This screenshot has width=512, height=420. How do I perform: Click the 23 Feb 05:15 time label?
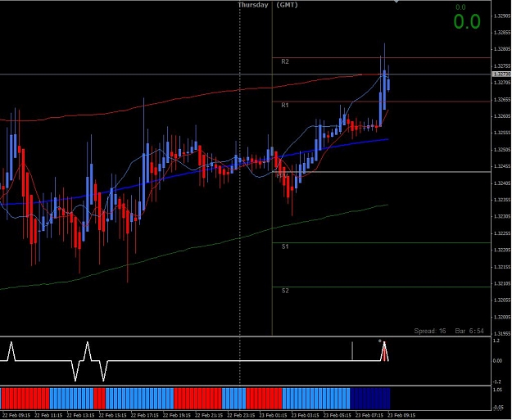point(337,415)
